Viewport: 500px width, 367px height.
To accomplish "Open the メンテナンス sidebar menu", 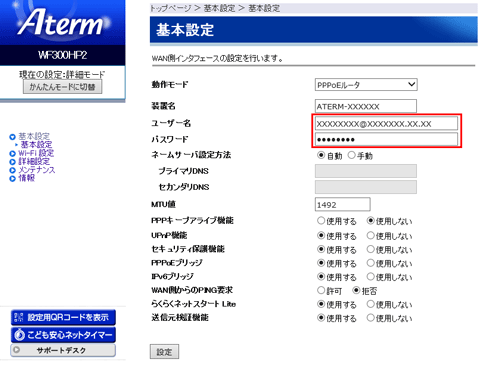I will click(37, 170).
